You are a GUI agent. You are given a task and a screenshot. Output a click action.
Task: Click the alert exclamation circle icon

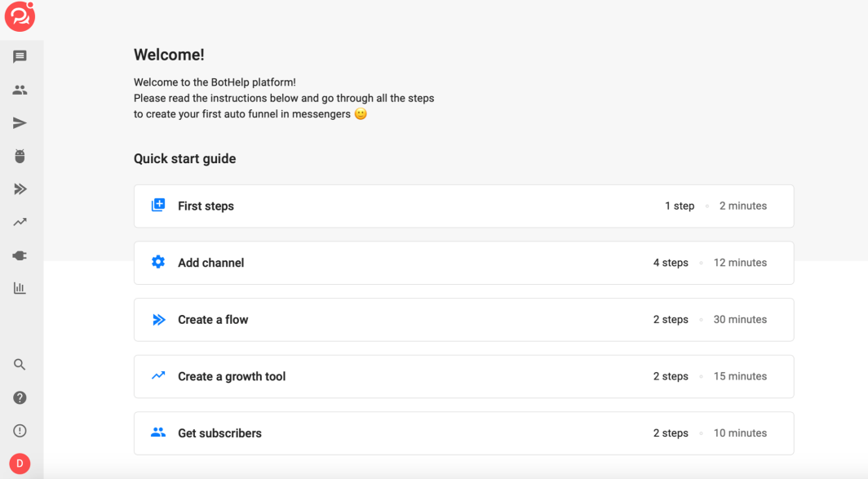[20, 431]
